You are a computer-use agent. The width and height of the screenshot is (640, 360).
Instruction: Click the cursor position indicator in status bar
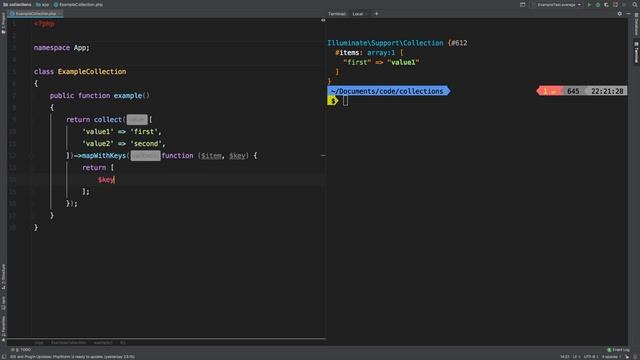point(564,357)
